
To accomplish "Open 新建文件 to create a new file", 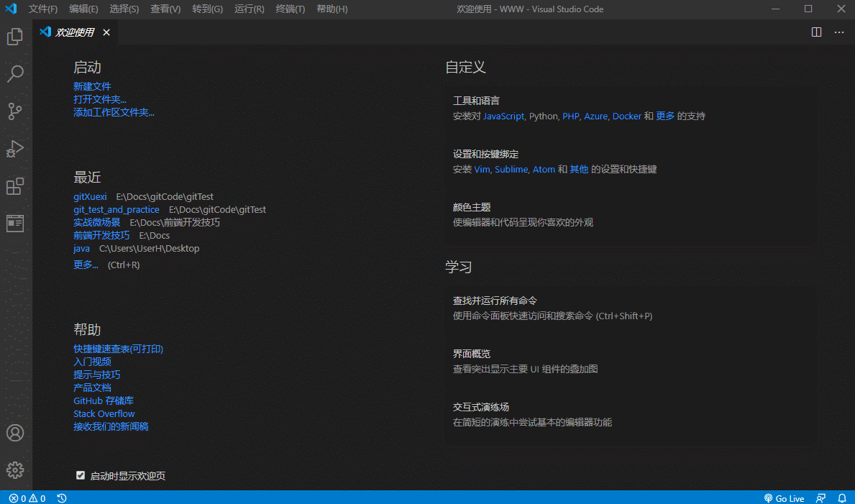I will 92,86.
